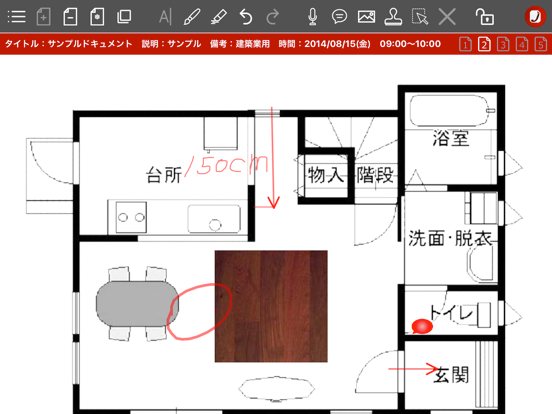Tap the time range 09:00〜10:00
The width and height of the screenshot is (552, 414).
[410, 44]
